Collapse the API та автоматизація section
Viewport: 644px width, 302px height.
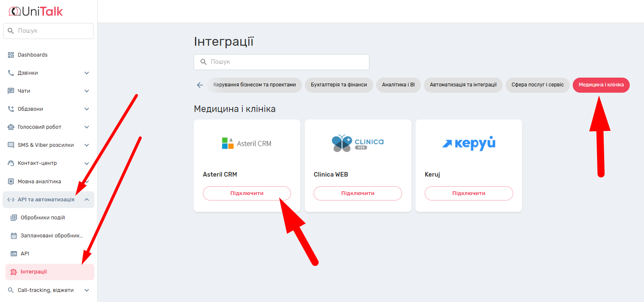click(x=87, y=200)
